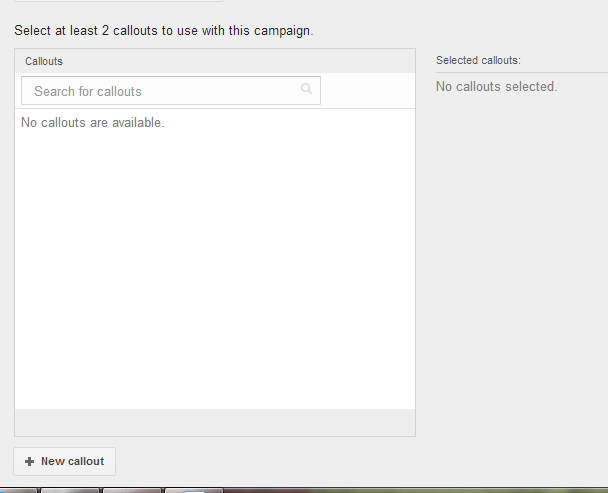The height and width of the screenshot is (493, 608).
Task: Open the fourth taskbar window button
Action: pyautogui.click(x=194, y=491)
